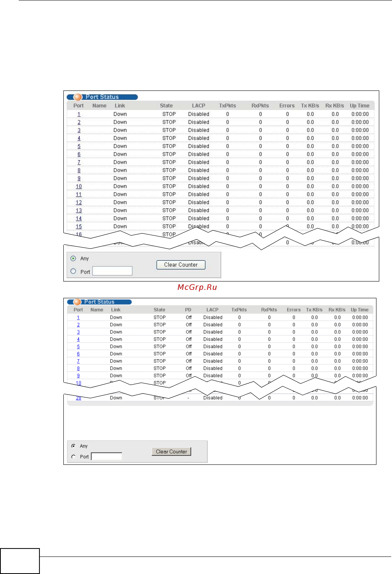Open port 4 link in upper table
The width and height of the screenshot is (392, 574).
click(79, 138)
